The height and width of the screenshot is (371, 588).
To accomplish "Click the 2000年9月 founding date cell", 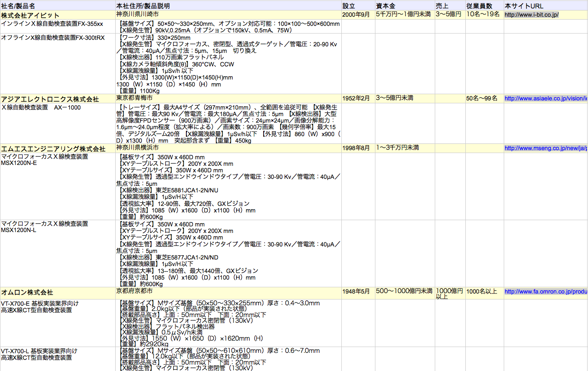I will [x=358, y=15].
